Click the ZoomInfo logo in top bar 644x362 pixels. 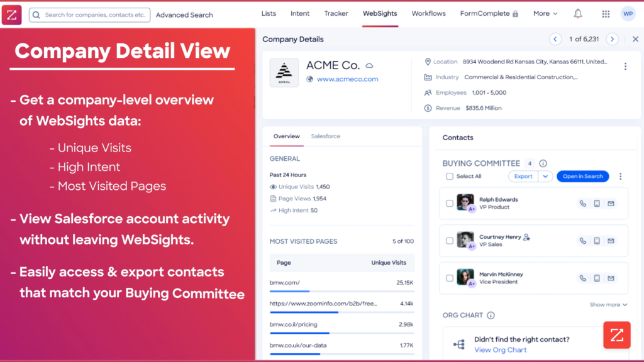pos(11,15)
